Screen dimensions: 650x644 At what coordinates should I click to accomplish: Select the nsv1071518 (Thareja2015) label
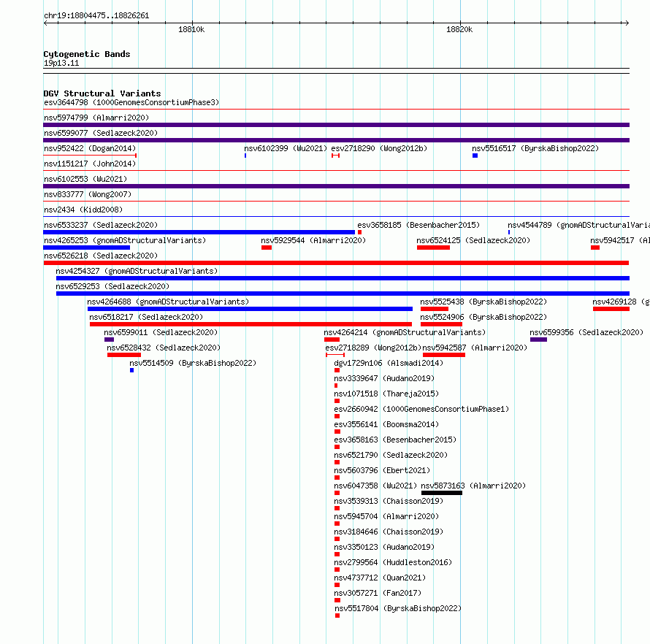386,394
